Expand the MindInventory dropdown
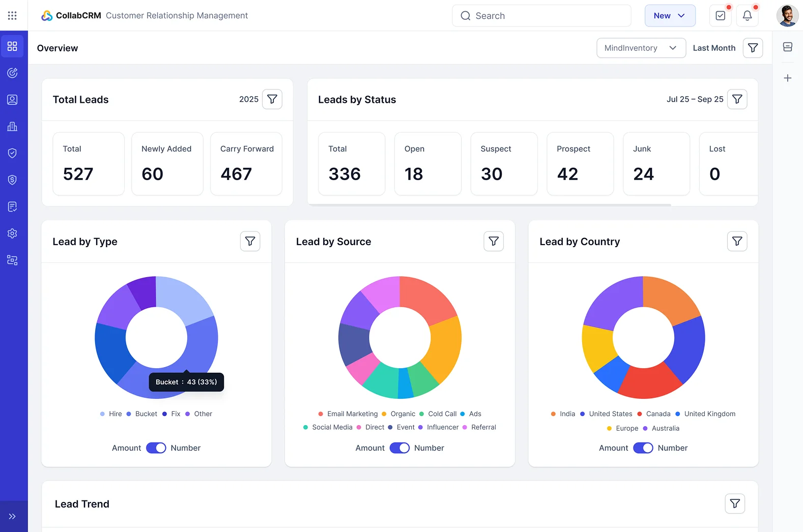Screen dimensions: 803x532 (641, 48)
